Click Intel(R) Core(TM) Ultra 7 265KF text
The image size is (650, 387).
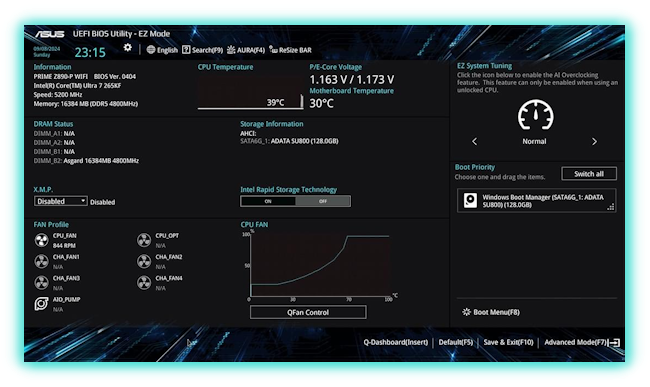(78, 86)
